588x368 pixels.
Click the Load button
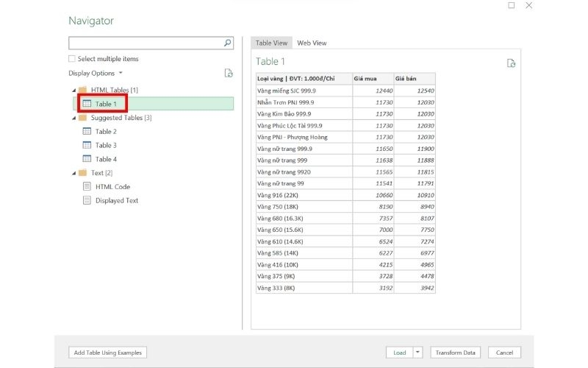tap(399, 353)
